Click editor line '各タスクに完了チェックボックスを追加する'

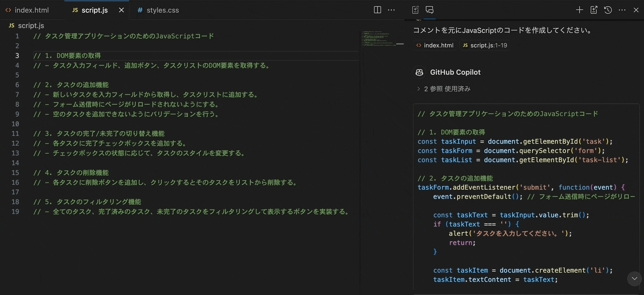[x=110, y=143]
